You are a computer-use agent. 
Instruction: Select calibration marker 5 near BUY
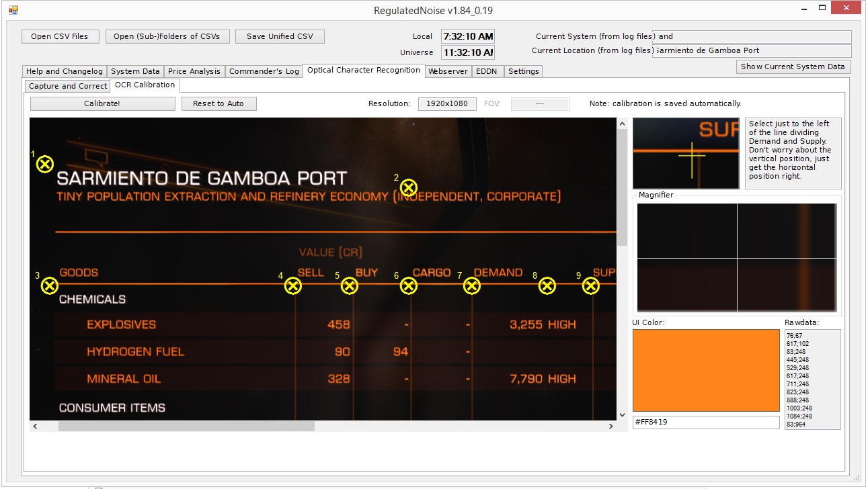pos(350,286)
